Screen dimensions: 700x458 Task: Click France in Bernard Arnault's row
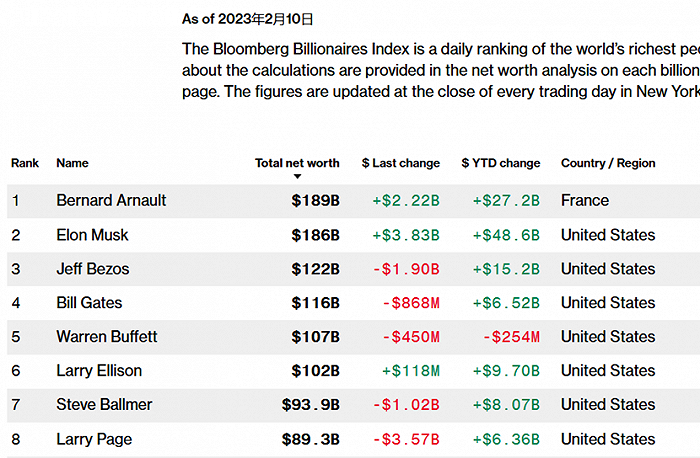(x=584, y=200)
